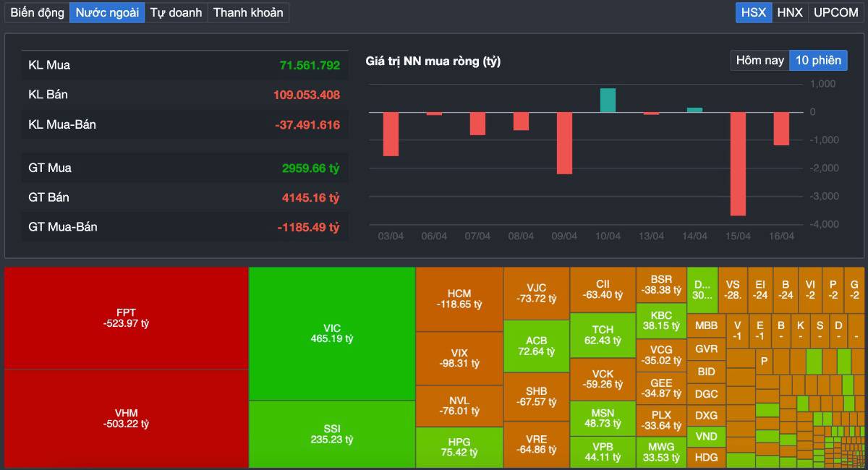Click the 15/04 red bar in chart
This screenshot has height=470, width=868.
pyautogui.click(x=738, y=163)
